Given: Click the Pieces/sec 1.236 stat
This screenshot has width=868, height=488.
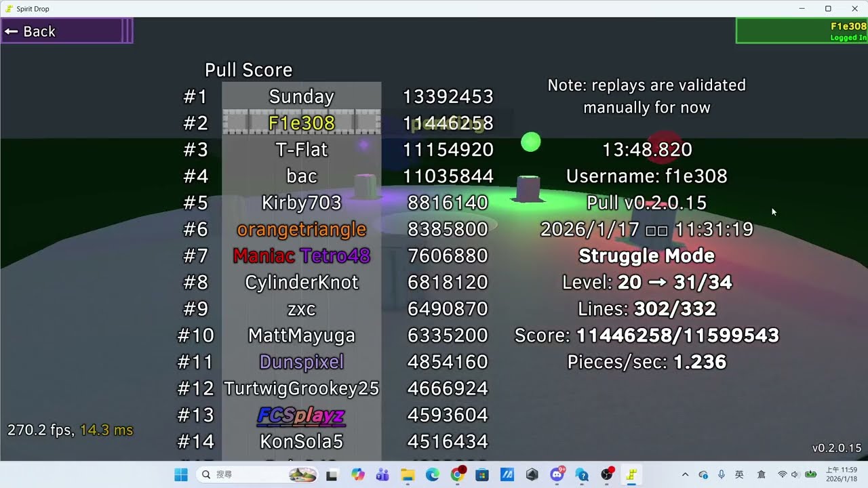Looking at the screenshot, I should point(647,362).
